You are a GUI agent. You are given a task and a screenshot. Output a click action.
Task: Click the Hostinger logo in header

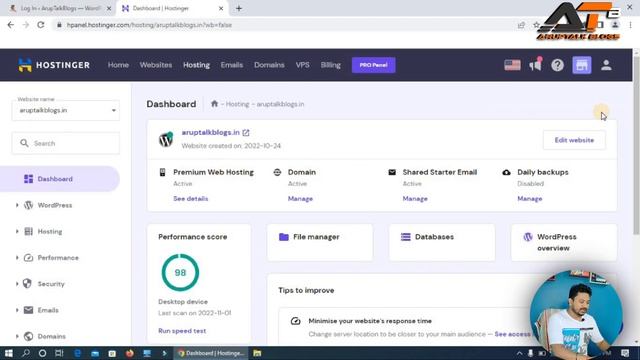[54, 65]
